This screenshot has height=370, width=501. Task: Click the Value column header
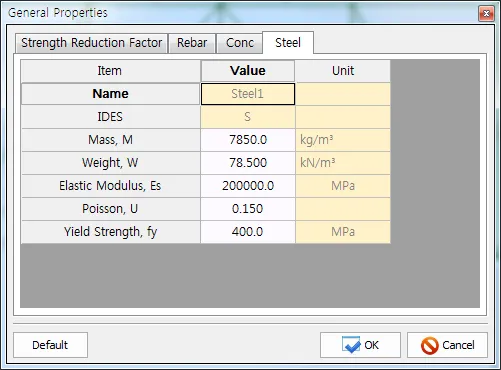coord(248,71)
